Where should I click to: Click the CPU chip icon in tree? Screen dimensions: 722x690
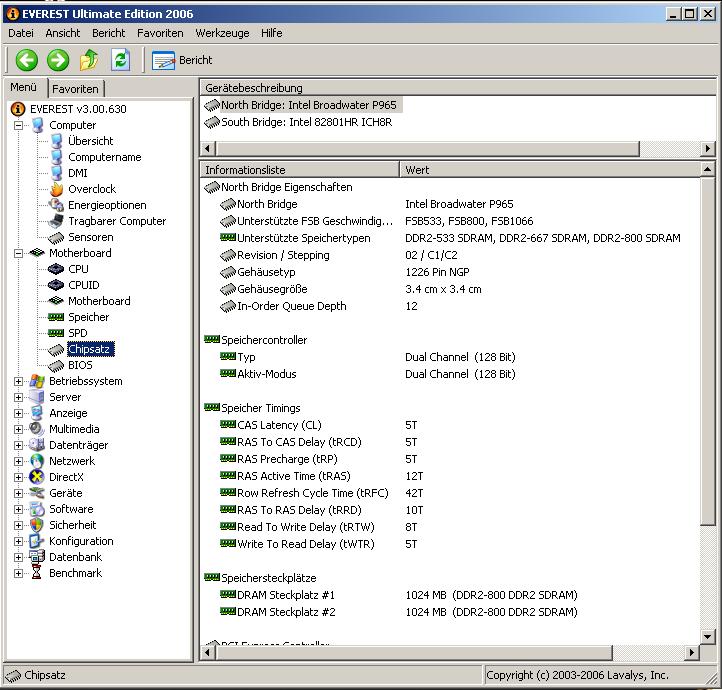[x=56, y=269]
